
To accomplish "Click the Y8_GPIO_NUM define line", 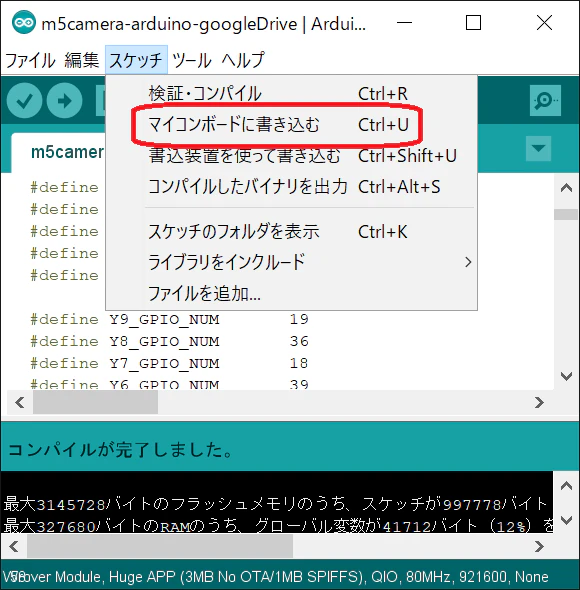I will (x=169, y=341).
